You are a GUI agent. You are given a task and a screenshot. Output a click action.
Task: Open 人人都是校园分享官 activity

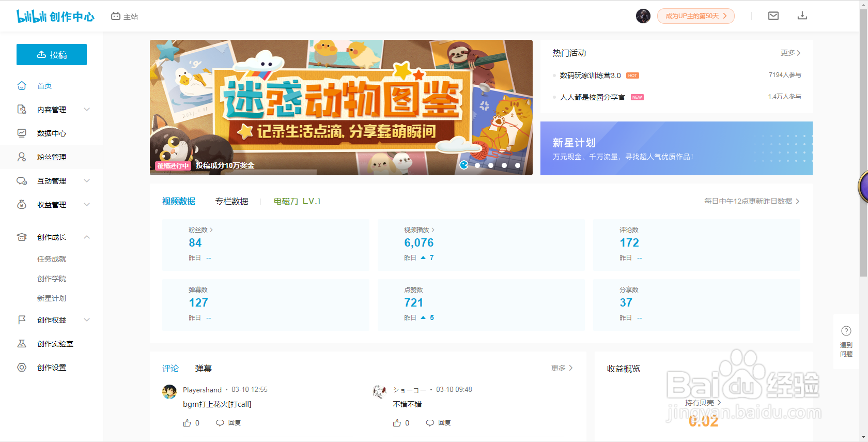point(593,97)
